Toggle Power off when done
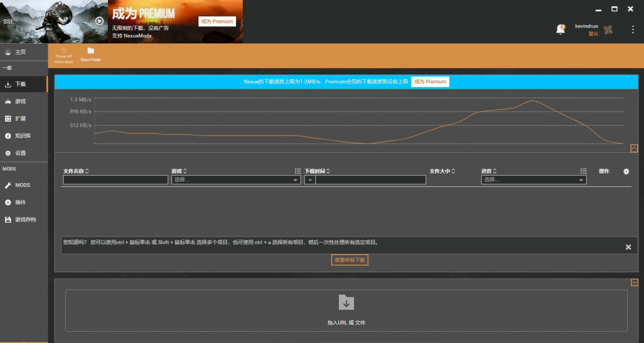Image resolution: width=644 pixels, height=343 pixels. coord(64,56)
